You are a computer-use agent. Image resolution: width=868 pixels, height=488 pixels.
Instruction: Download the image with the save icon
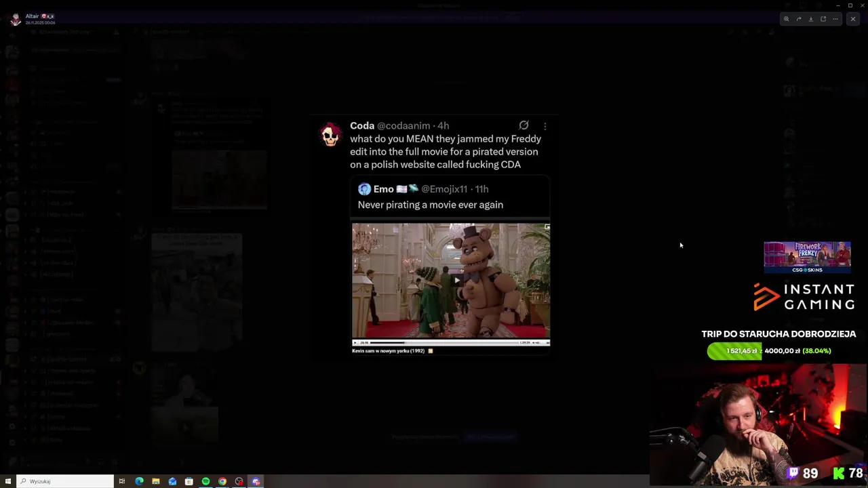[x=811, y=19]
